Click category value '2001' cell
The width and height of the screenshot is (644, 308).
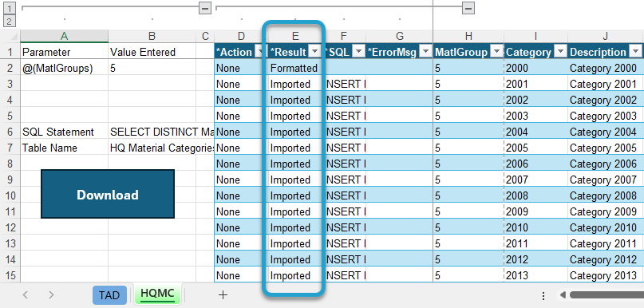(536, 85)
